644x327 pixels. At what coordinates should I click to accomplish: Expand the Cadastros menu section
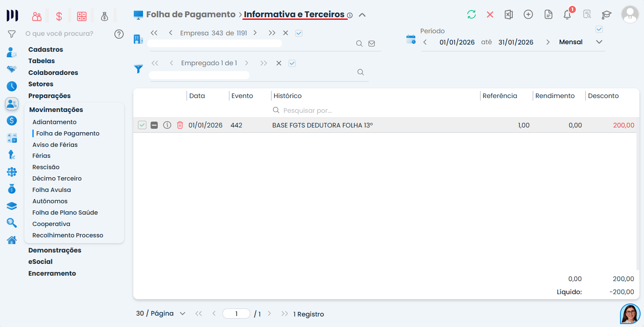[45, 49]
